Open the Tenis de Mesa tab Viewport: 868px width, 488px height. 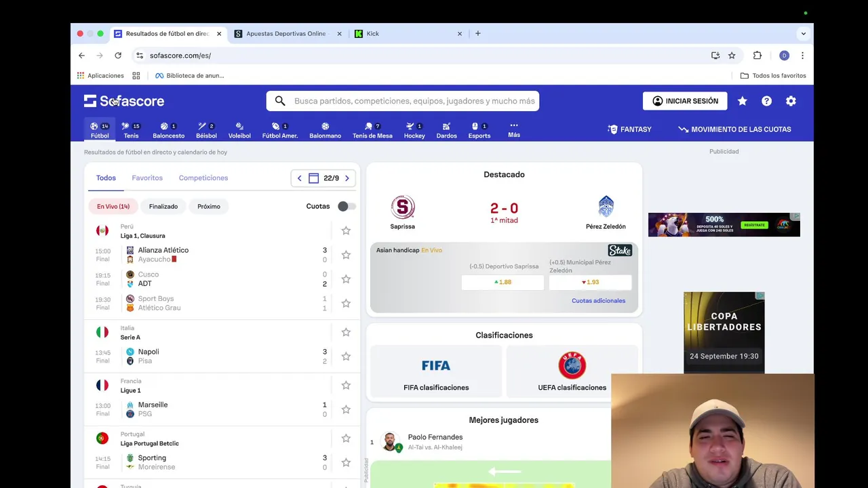coord(372,130)
